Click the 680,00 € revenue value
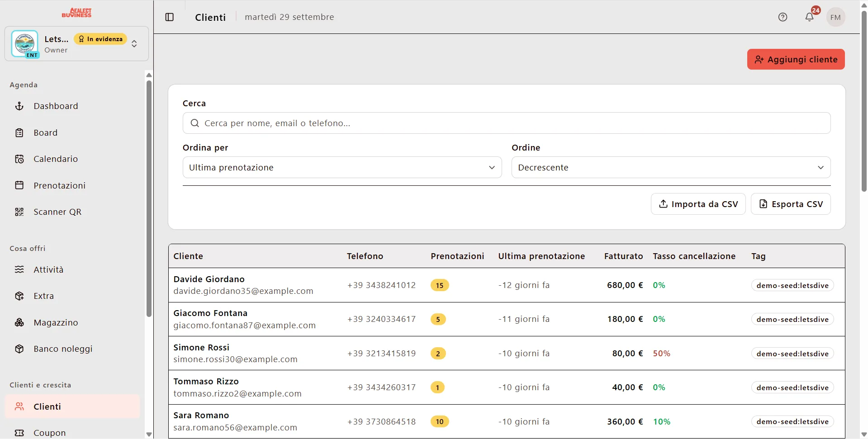 click(x=625, y=285)
